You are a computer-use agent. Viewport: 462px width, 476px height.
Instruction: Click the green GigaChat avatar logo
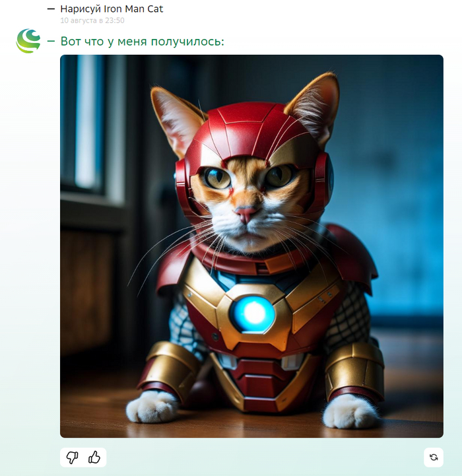(x=28, y=41)
